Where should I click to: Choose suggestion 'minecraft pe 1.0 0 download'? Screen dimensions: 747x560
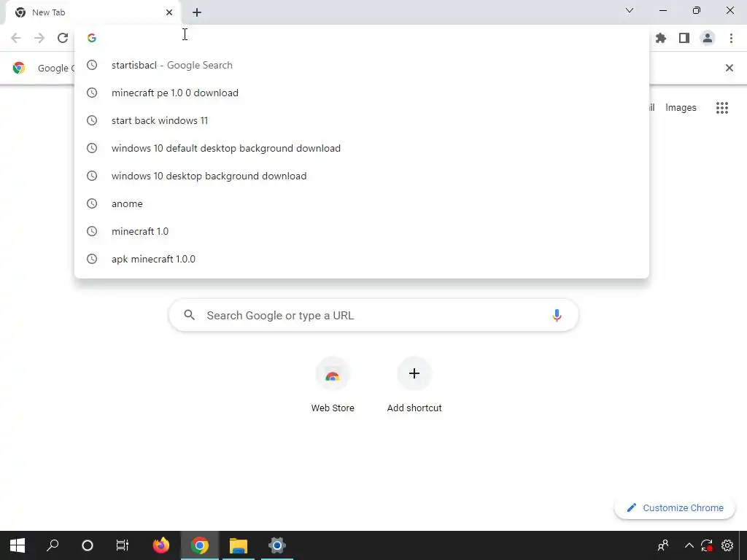tap(362, 93)
